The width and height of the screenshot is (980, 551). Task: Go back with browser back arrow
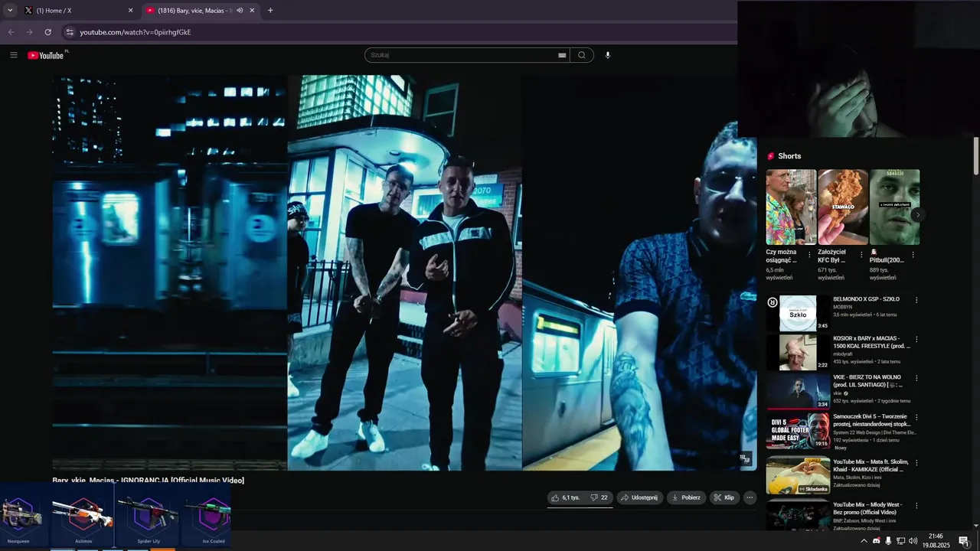pyautogui.click(x=11, y=32)
